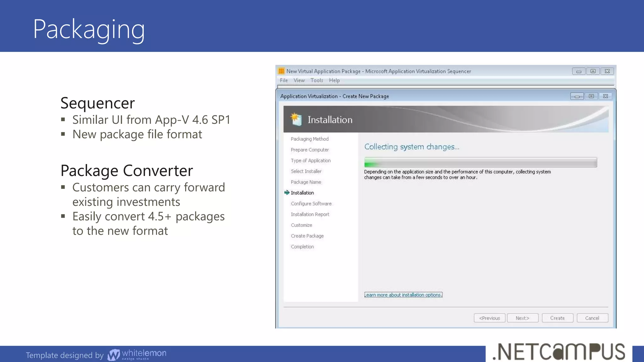Click the <Previous button

coord(489,318)
